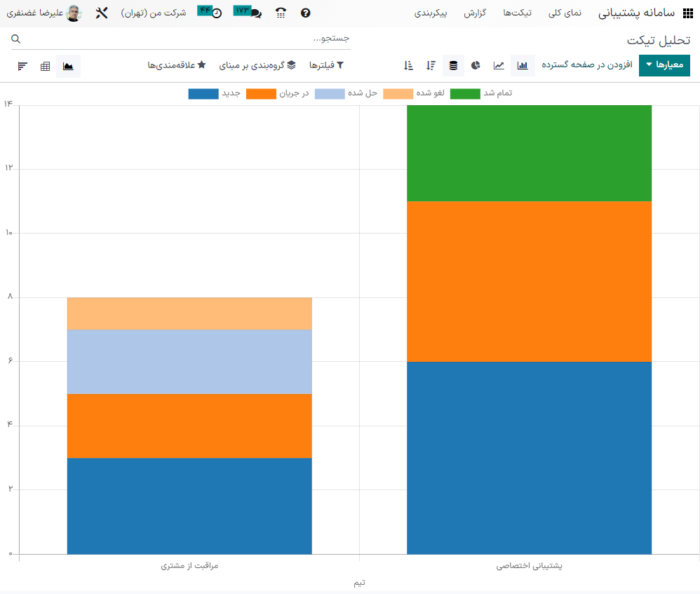Screen dimensions: 700x594
Task: Click افزودن در صفحه گسترده button
Action: [x=587, y=65]
